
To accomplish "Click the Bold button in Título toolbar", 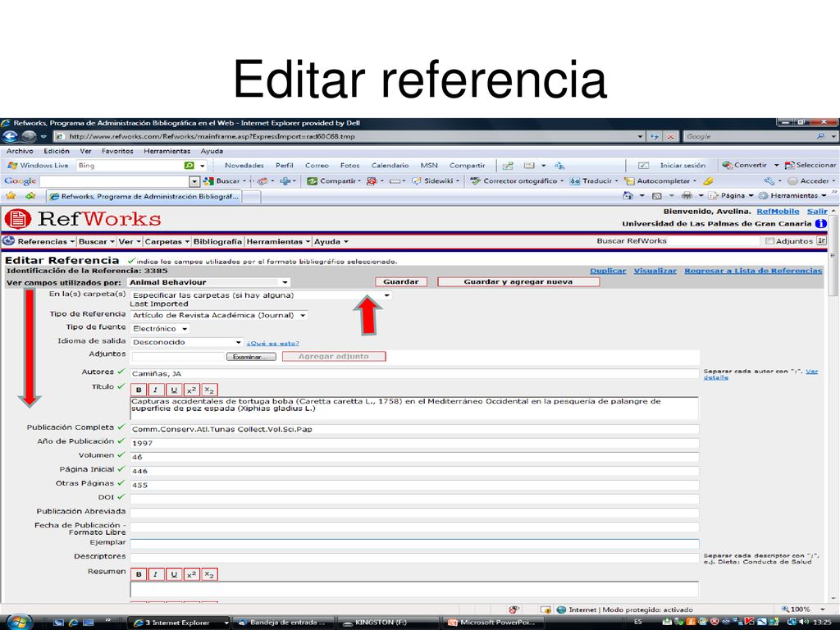I will [x=139, y=390].
